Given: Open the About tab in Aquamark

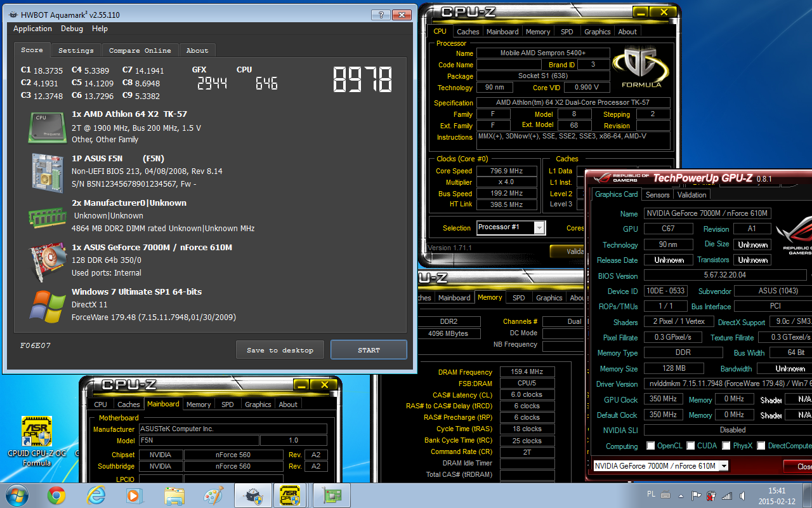Looking at the screenshot, I should 197,50.
